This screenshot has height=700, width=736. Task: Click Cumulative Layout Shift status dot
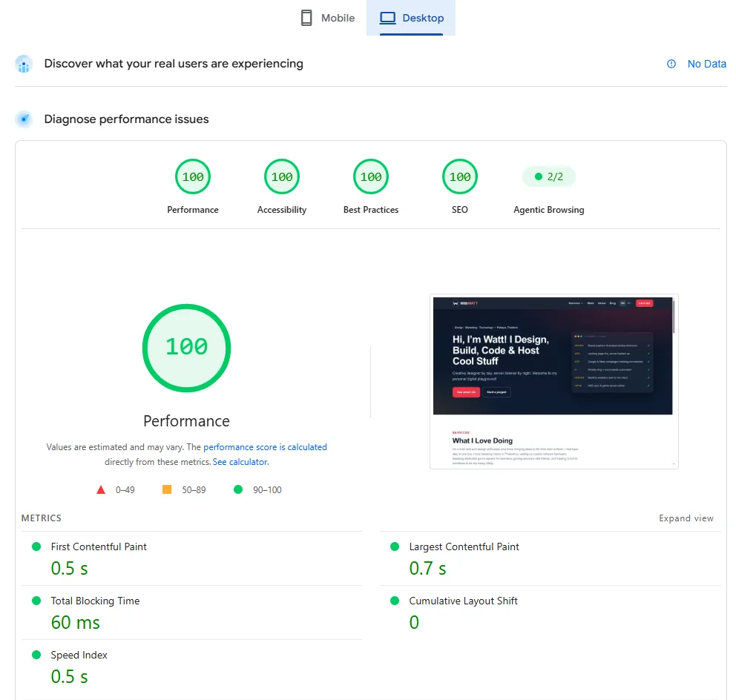[x=395, y=601]
